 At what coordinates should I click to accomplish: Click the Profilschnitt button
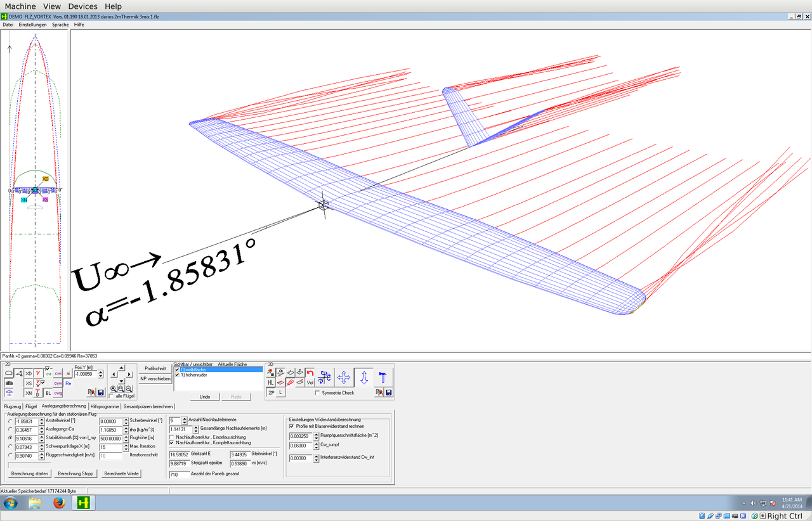tap(155, 368)
